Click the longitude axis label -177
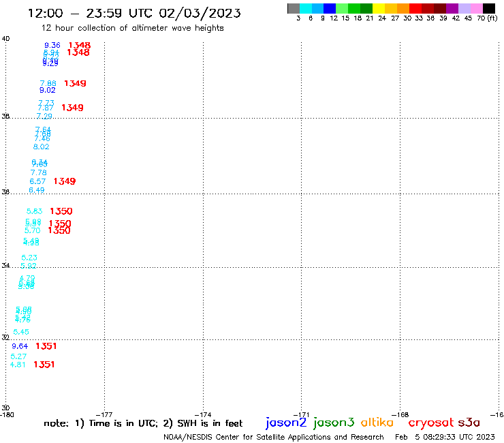The image size is (504, 443). pyautogui.click(x=104, y=415)
